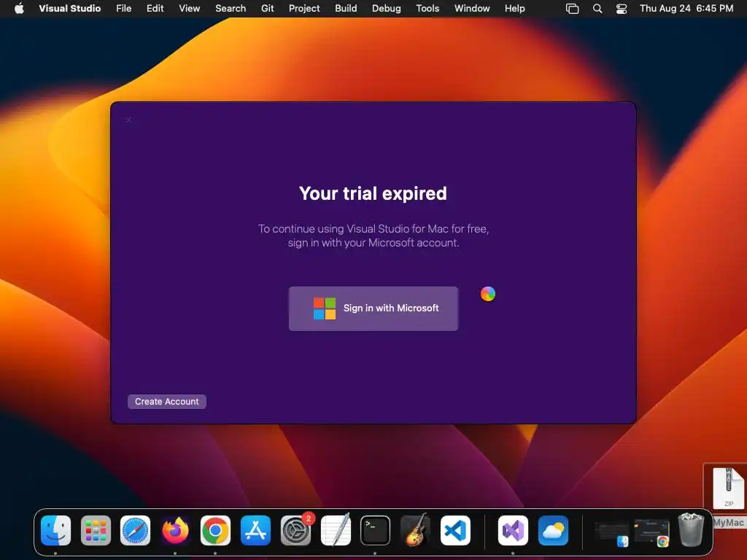Click Sign in with Microsoft button
The image size is (747, 560).
click(x=373, y=308)
